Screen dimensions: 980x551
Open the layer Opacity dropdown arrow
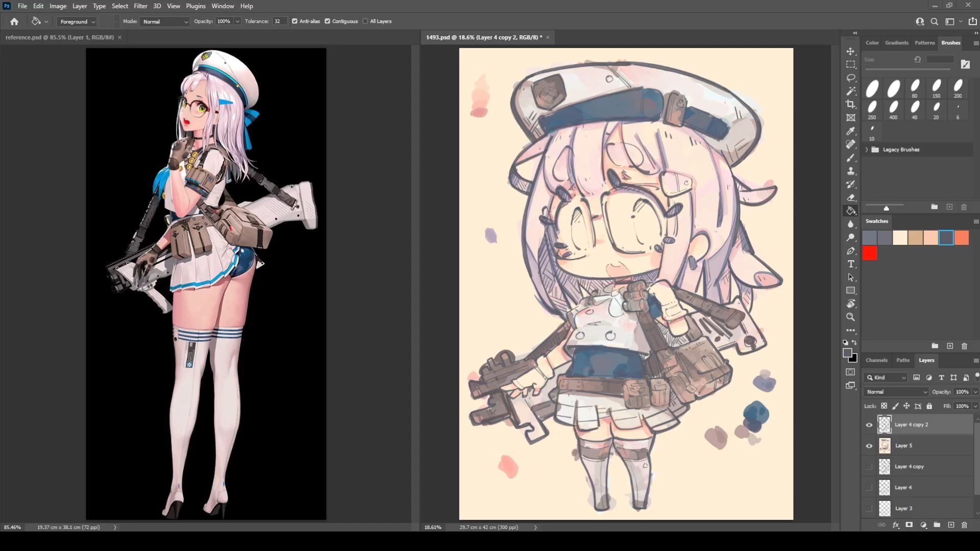click(x=975, y=392)
